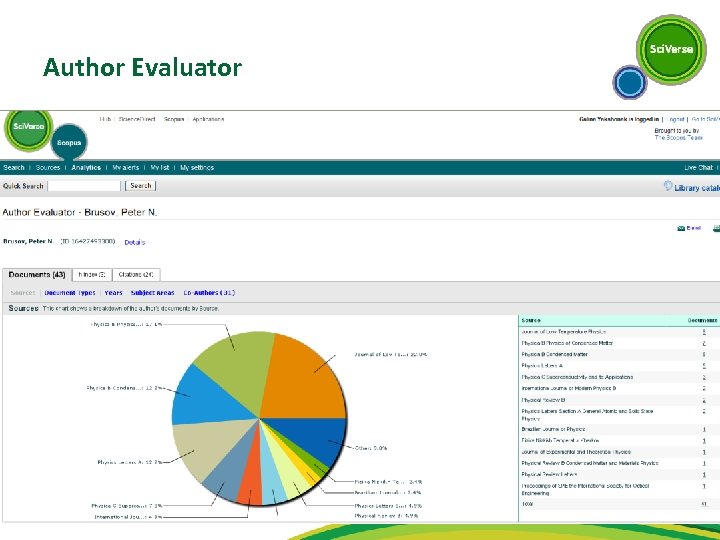Image resolution: width=720 pixels, height=540 pixels.
Task: Open the Scopus top navigation link
Action: coord(174,119)
